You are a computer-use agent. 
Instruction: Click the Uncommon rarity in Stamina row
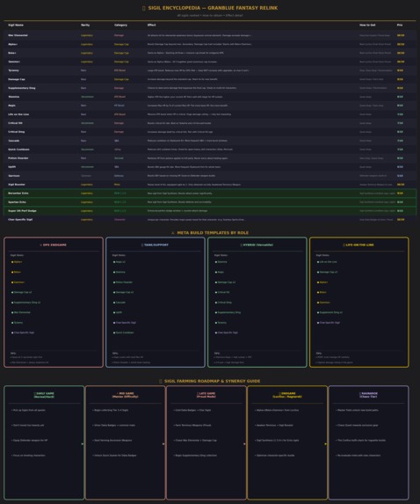click(87, 97)
